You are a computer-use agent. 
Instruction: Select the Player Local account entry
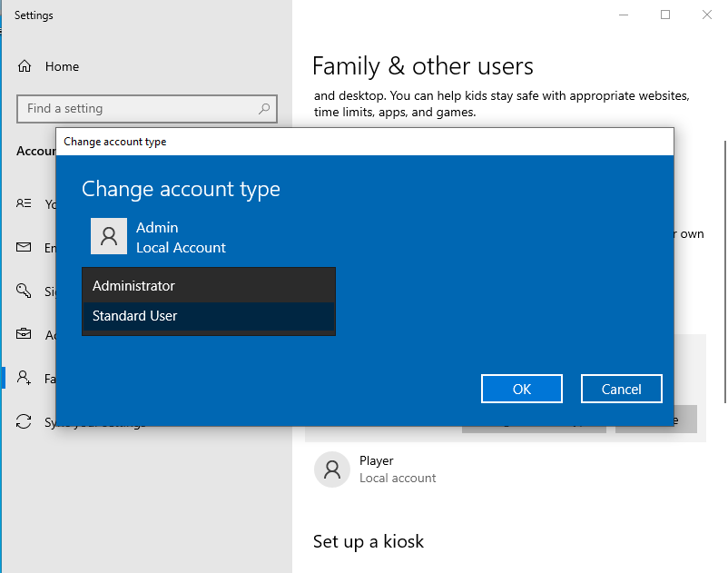398,469
